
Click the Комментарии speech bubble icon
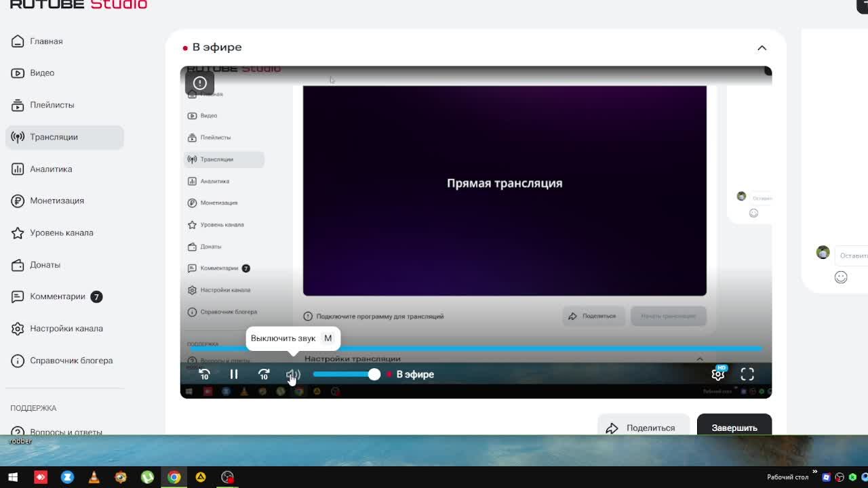tap(18, 297)
